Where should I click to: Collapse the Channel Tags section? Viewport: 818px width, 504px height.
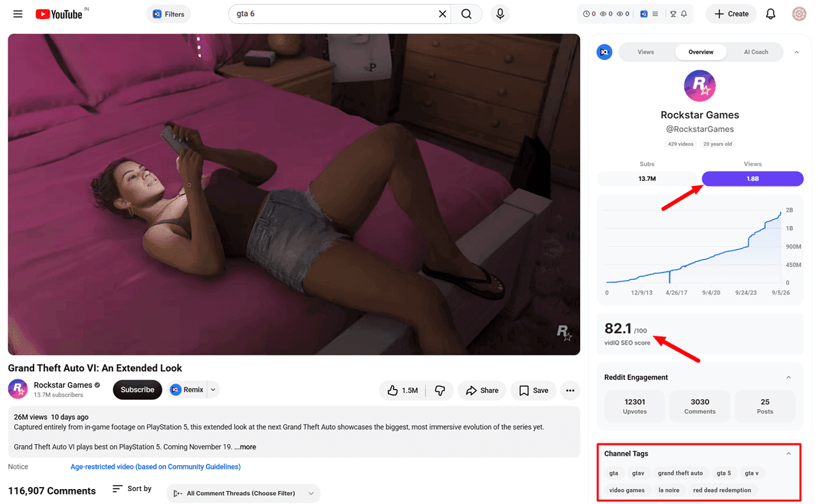click(789, 454)
